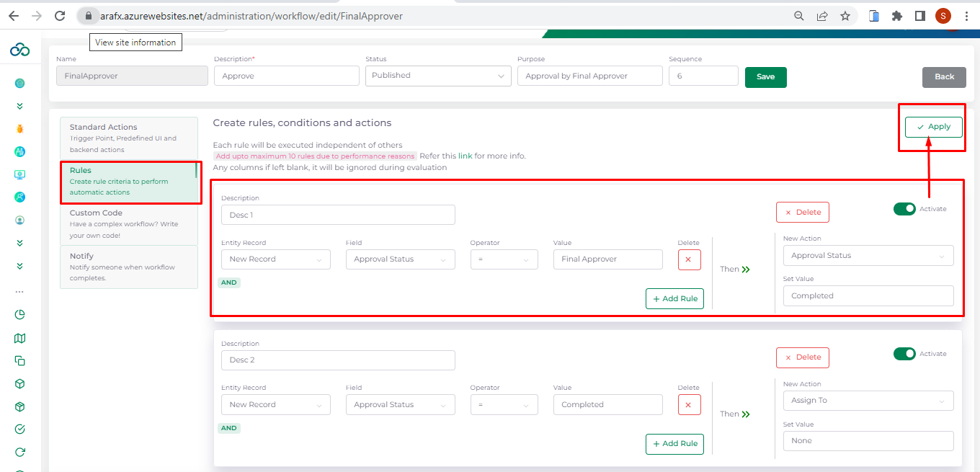
Task: Bookmark this page with star icon
Action: (x=845, y=16)
